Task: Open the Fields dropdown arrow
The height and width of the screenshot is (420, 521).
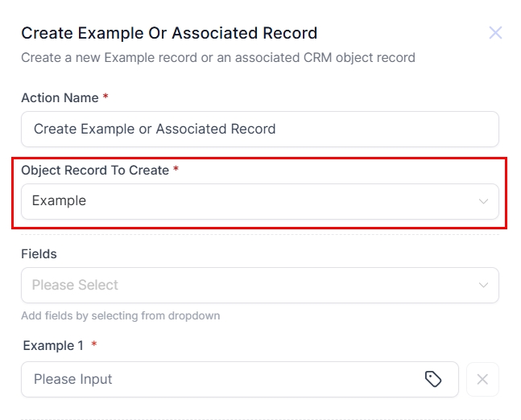Action: (483, 285)
